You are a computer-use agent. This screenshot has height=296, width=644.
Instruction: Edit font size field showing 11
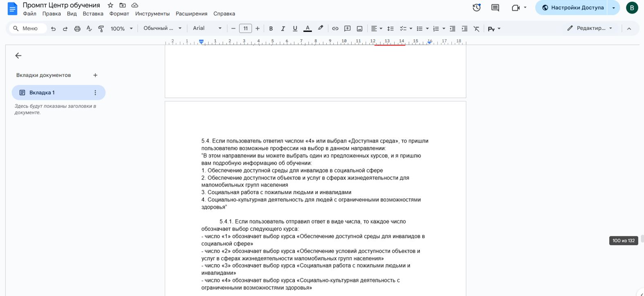point(245,29)
